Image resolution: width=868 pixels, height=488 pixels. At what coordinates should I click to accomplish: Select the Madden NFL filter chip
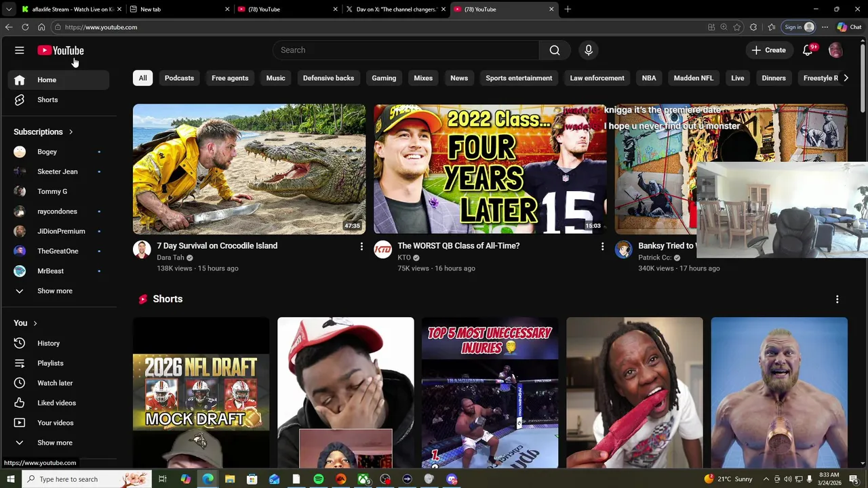tap(693, 78)
